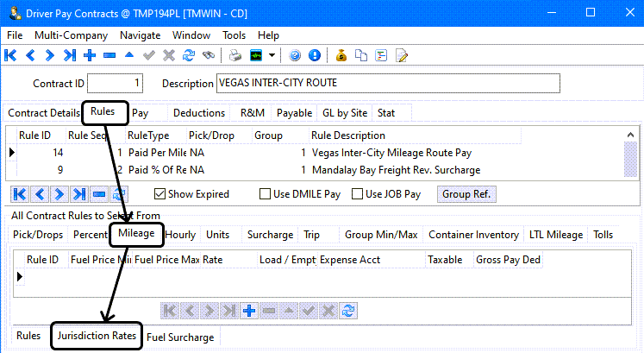Click the blue plus insert record icon in top toolbar
The width and height of the screenshot is (644, 353).
[91, 55]
